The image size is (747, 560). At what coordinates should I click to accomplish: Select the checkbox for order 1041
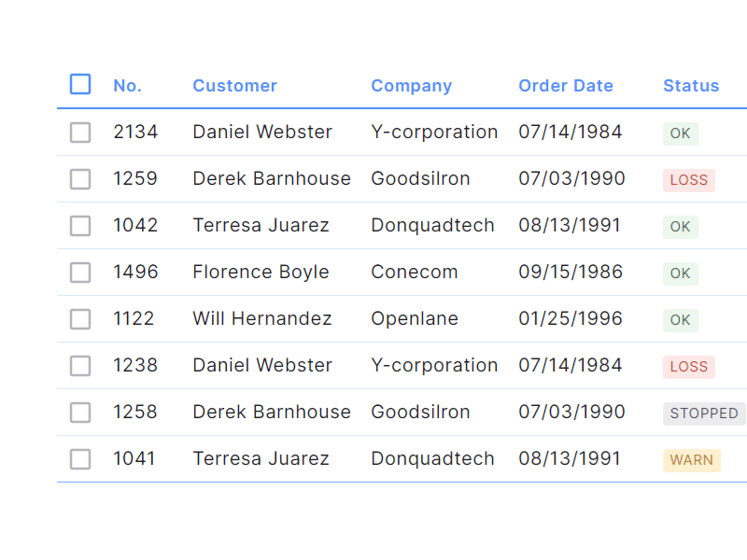click(x=80, y=459)
